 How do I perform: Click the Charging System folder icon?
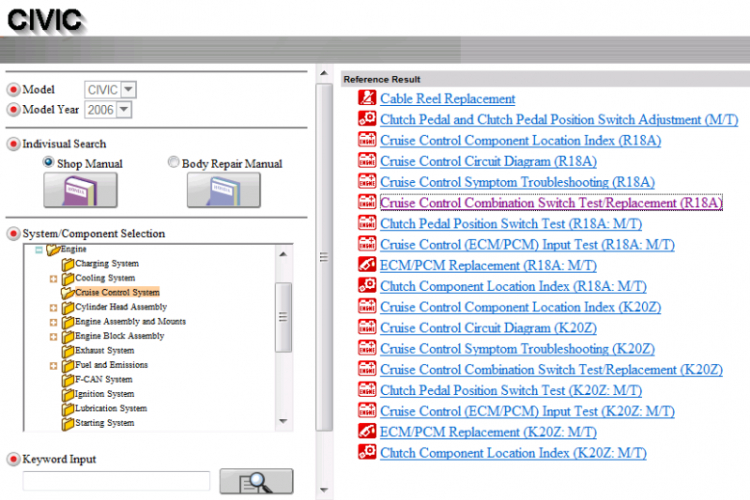click(68, 264)
